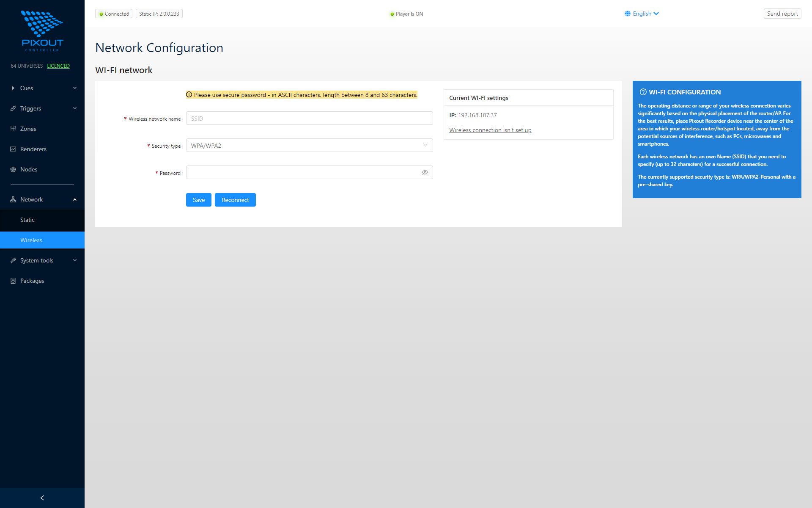This screenshot has width=812, height=508.
Task: Select the Wireless menu item
Action: (31, 240)
